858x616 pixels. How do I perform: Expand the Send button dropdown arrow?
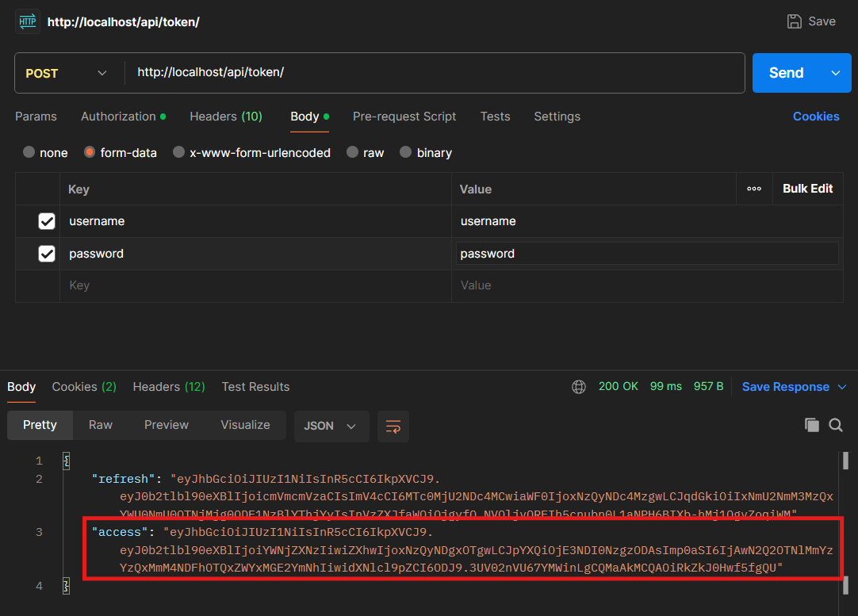pyautogui.click(x=835, y=73)
